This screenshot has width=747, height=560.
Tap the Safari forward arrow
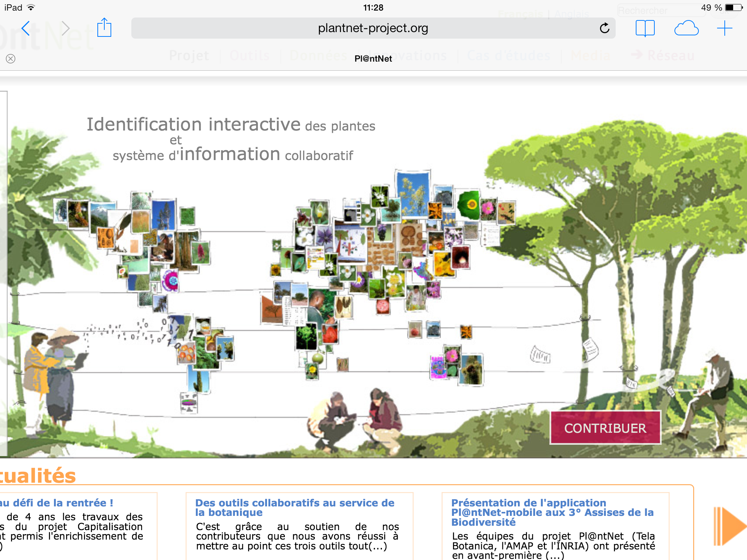tap(65, 28)
